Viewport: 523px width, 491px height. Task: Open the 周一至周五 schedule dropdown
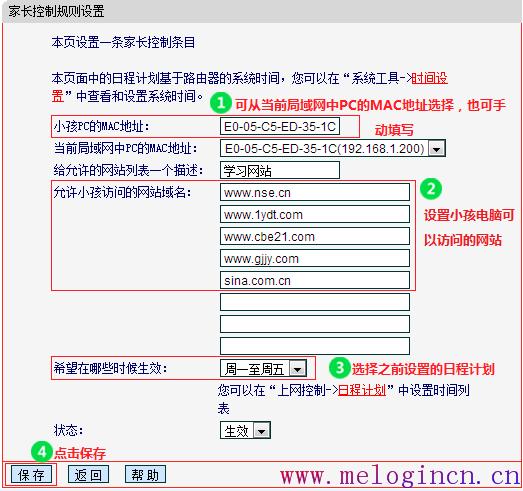point(263,369)
